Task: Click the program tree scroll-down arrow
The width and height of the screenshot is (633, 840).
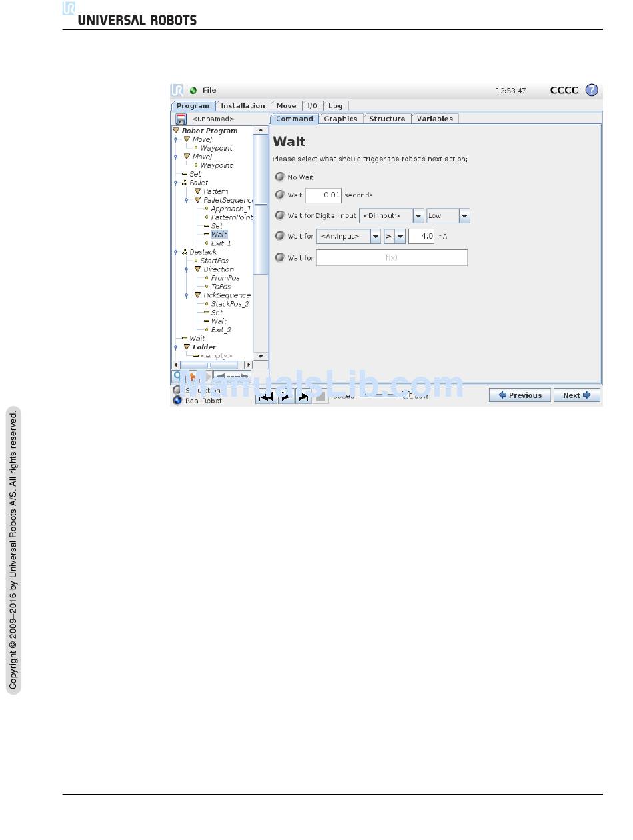Action: [x=261, y=356]
